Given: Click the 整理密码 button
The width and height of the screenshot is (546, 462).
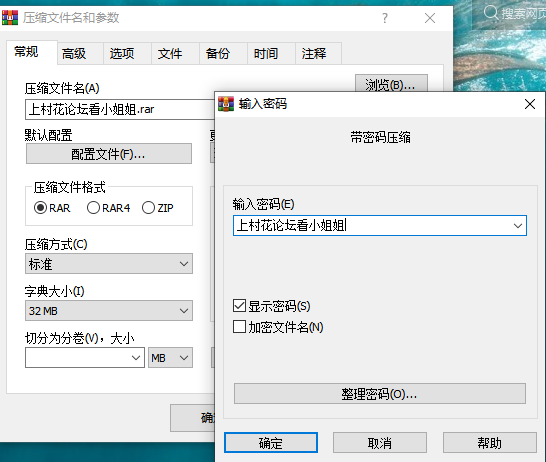Looking at the screenshot, I should pos(380,394).
